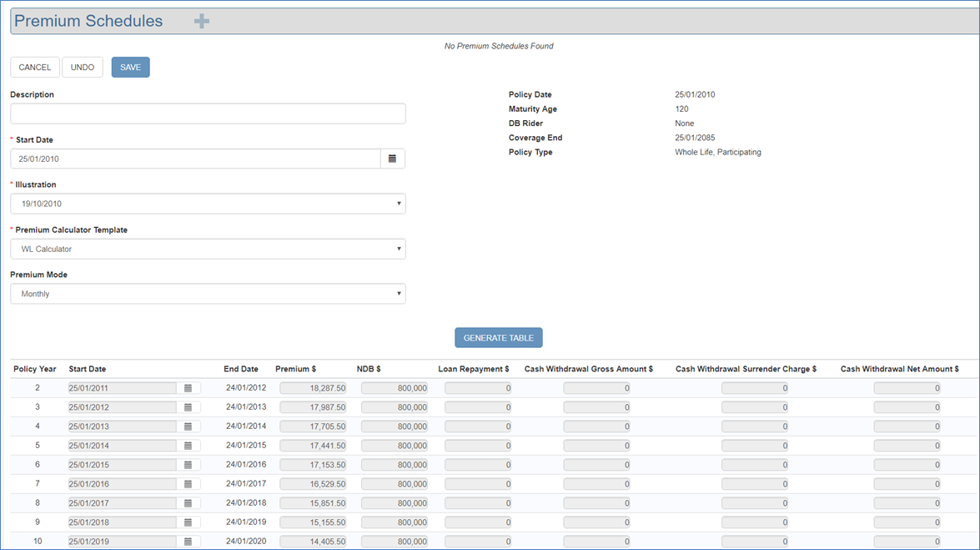Screen dimensions: 980x550
Task: Open calendar icon for policy year 9 row
Action: pyautogui.click(x=188, y=522)
